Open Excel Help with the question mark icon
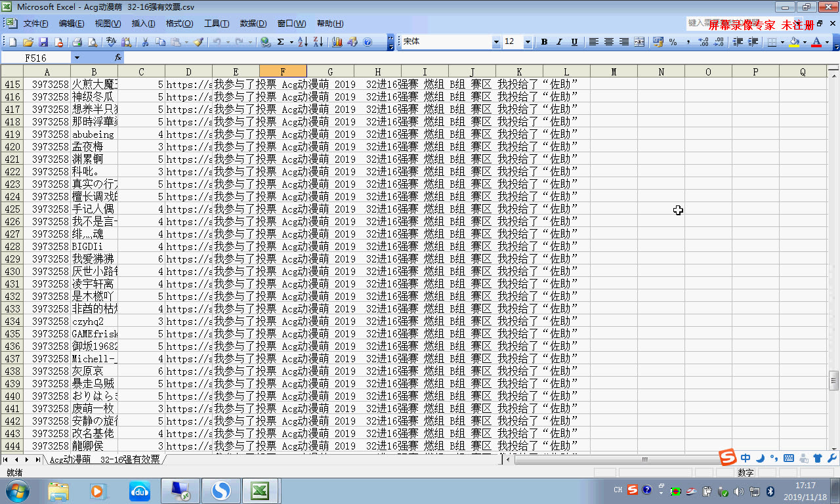 coord(367,42)
